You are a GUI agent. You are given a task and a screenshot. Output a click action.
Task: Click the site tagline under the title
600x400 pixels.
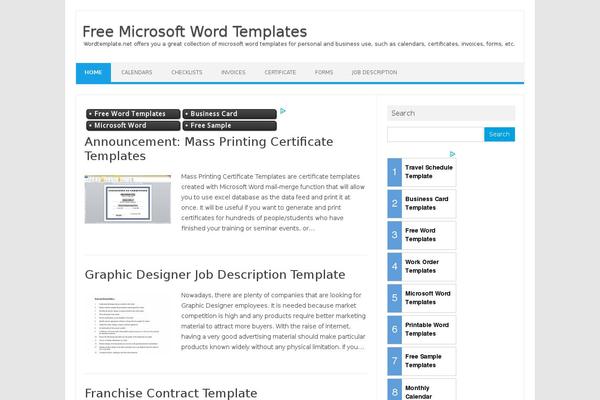coord(299,44)
